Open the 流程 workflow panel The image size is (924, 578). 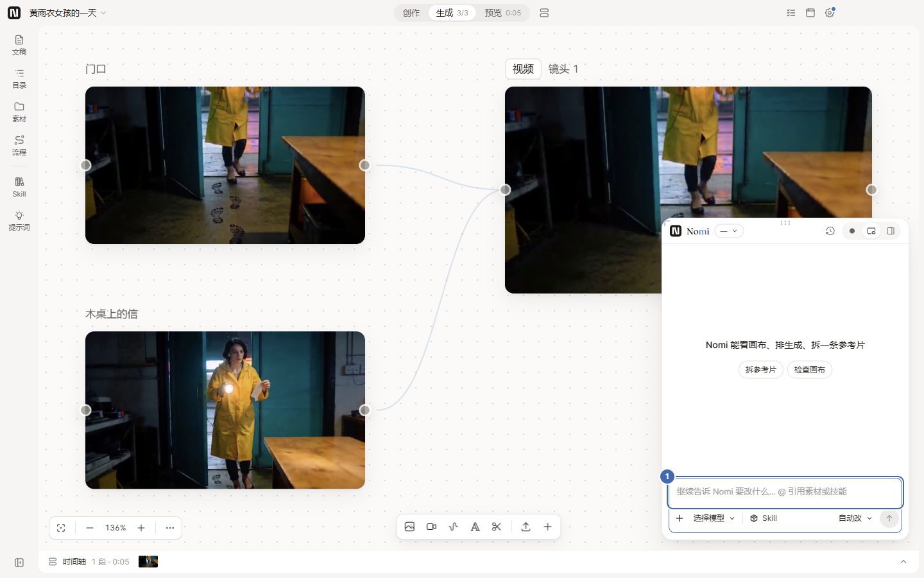tap(19, 145)
